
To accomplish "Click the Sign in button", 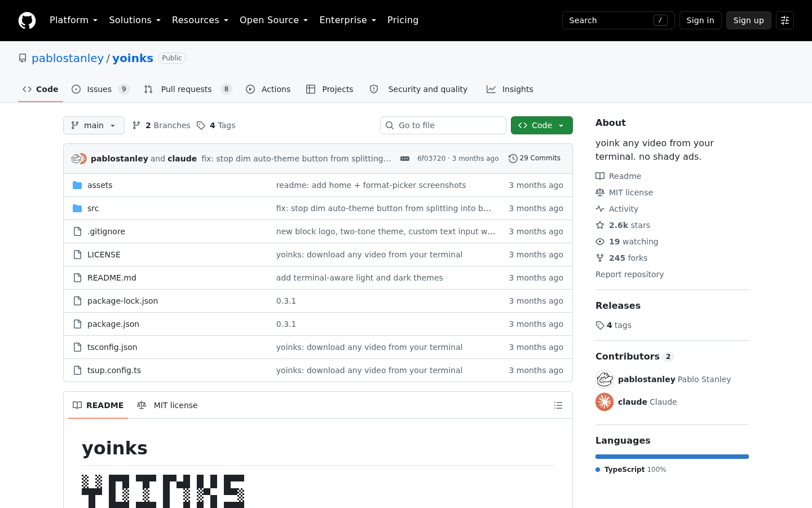I will pos(700,20).
